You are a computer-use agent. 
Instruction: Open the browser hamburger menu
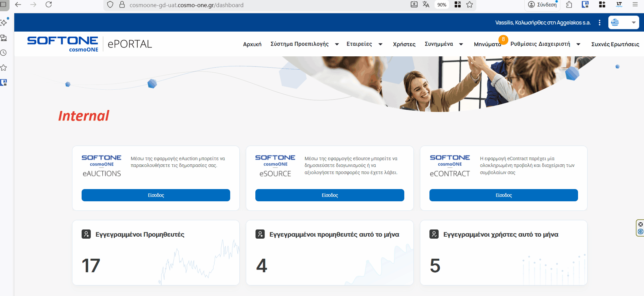pyautogui.click(x=635, y=4)
